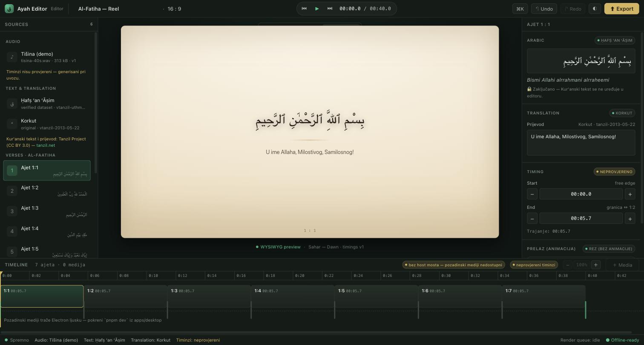This screenshot has width=644, height=345.
Task: Click the KORKUT translation badge
Action: tap(622, 113)
